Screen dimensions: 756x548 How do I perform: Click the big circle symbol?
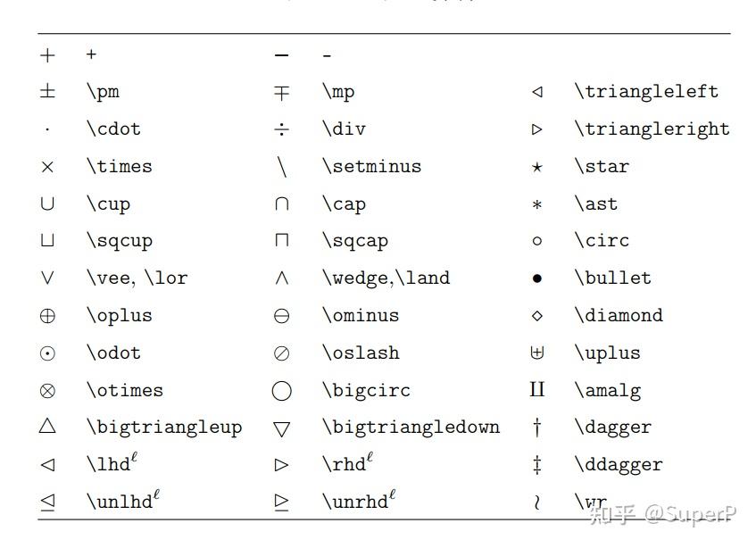[x=282, y=391]
